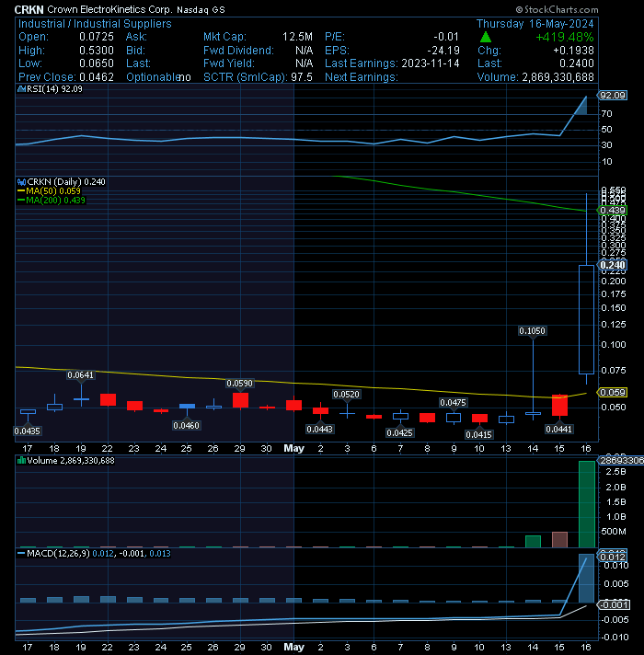644x655 pixels.
Task: Click the 92.09 RSI axis tag
Action: click(613, 96)
